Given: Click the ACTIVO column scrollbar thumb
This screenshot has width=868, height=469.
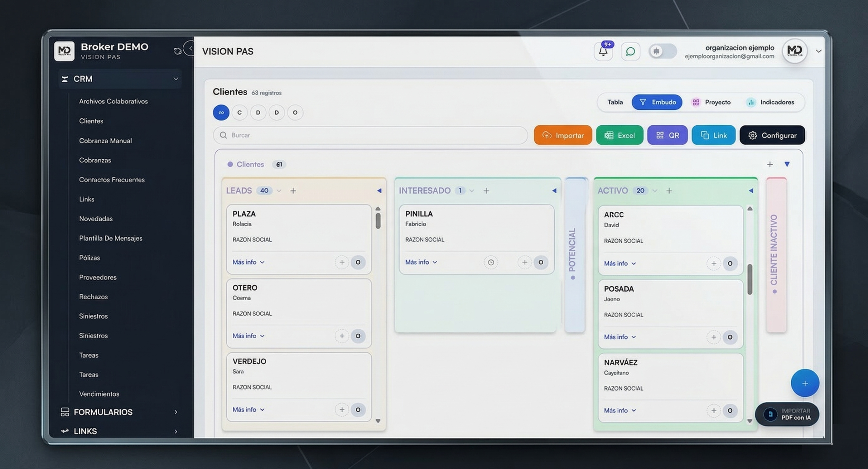Looking at the screenshot, I should [750, 279].
